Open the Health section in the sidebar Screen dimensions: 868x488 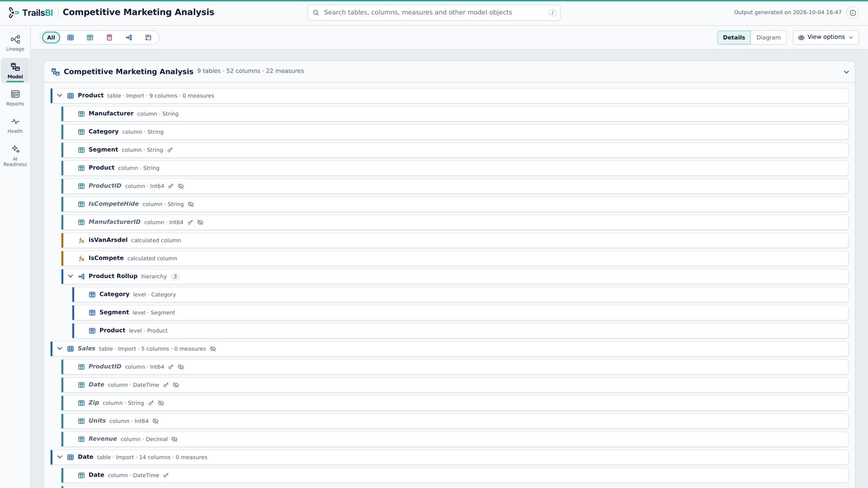click(x=15, y=125)
